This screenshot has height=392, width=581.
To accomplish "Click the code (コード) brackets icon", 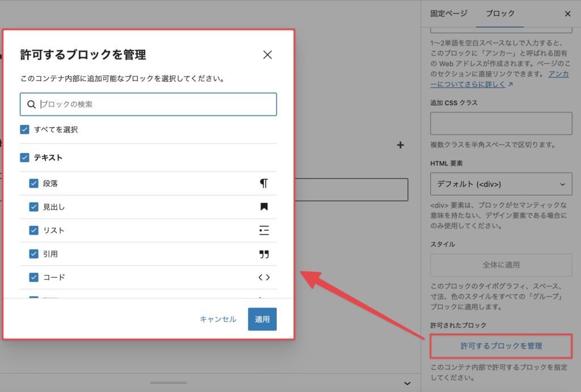I will (x=264, y=277).
